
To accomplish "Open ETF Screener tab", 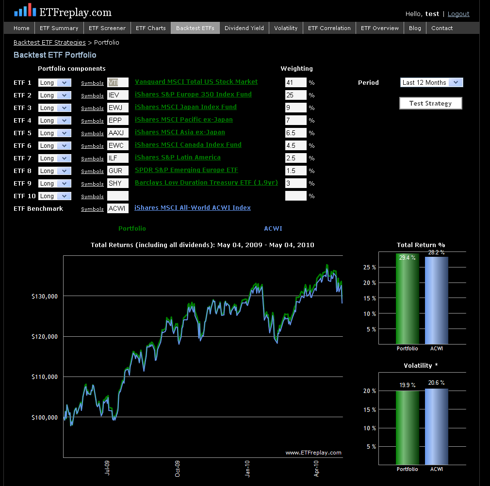I will pyautogui.click(x=107, y=28).
